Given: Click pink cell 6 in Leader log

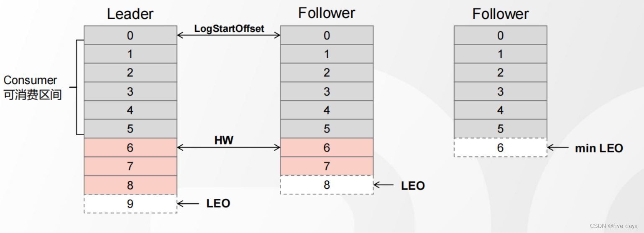Looking at the screenshot, I should tap(130, 147).
